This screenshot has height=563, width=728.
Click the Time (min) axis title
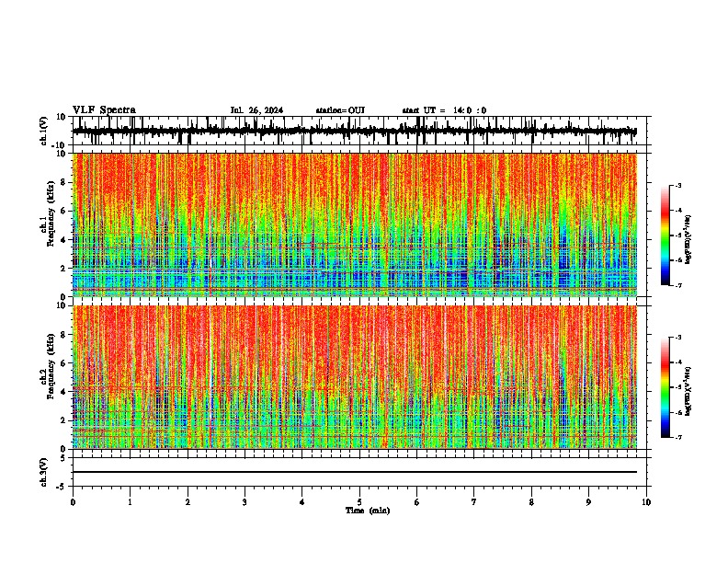(368, 511)
